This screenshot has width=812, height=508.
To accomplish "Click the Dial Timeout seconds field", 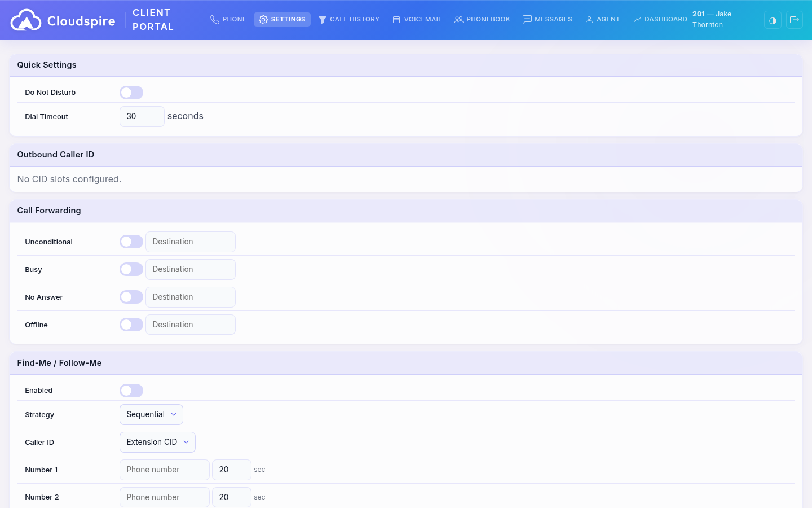I will [142, 116].
